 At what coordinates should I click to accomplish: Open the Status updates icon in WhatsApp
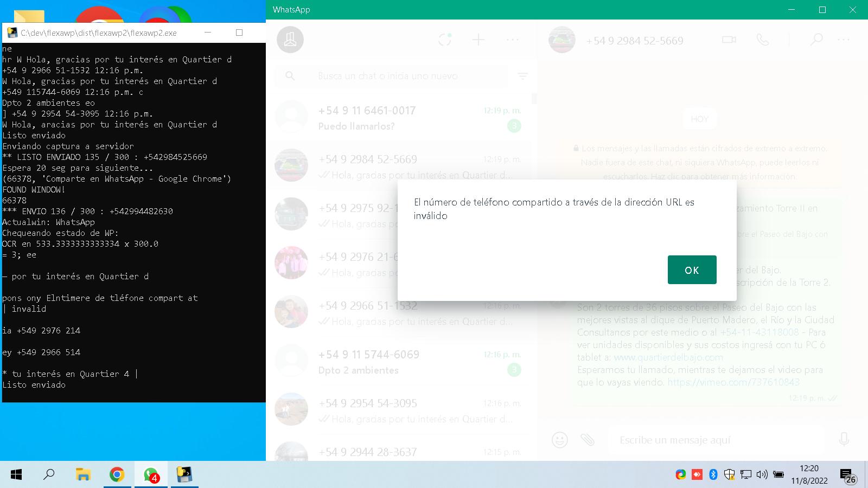click(445, 40)
